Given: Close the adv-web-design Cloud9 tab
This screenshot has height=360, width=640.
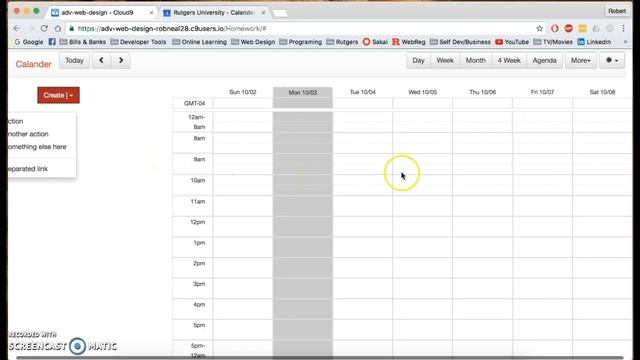Looking at the screenshot, I should click(151, 13).
